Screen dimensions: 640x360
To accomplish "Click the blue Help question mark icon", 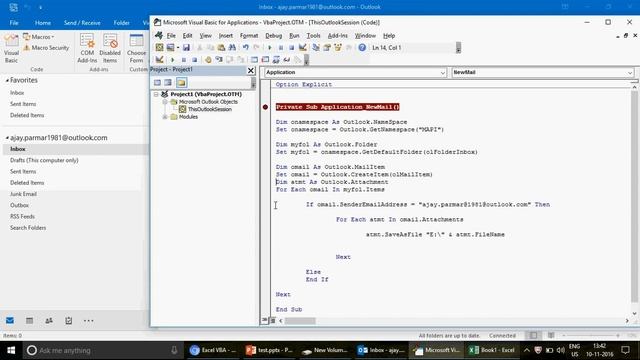I will click(x=362, y=48).
